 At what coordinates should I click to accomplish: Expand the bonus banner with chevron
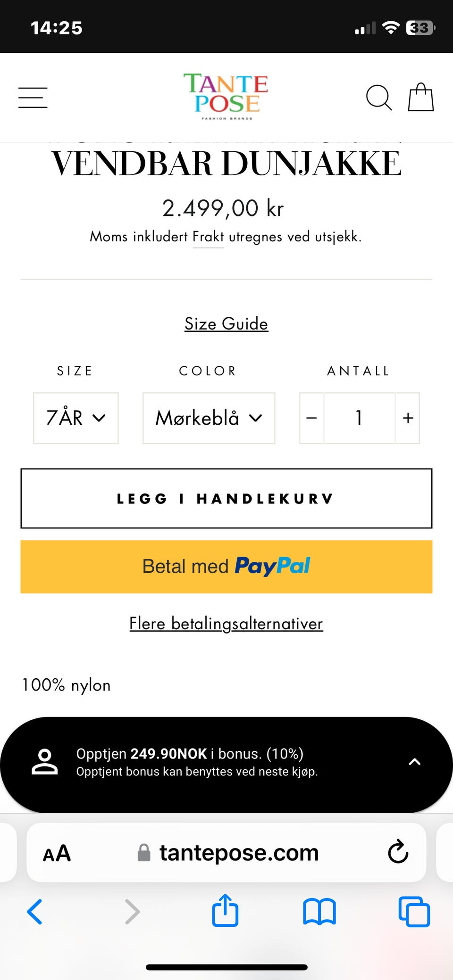click(414, 762)
